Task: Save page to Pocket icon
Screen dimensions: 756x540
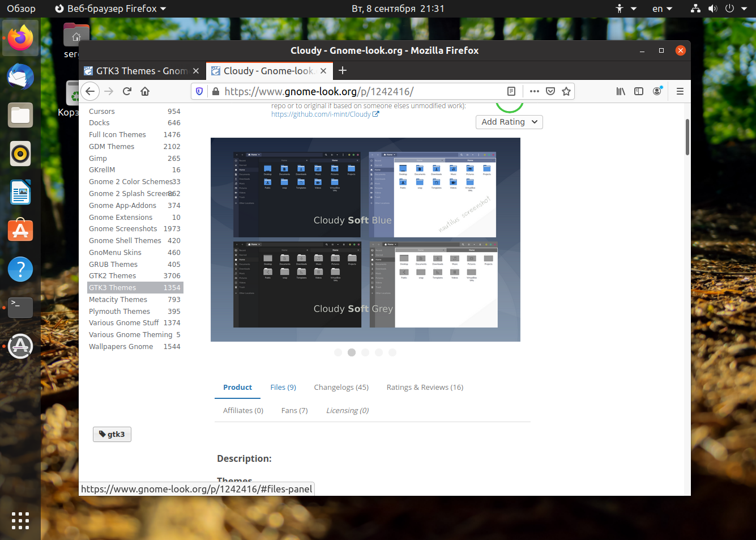Action: 550,91
